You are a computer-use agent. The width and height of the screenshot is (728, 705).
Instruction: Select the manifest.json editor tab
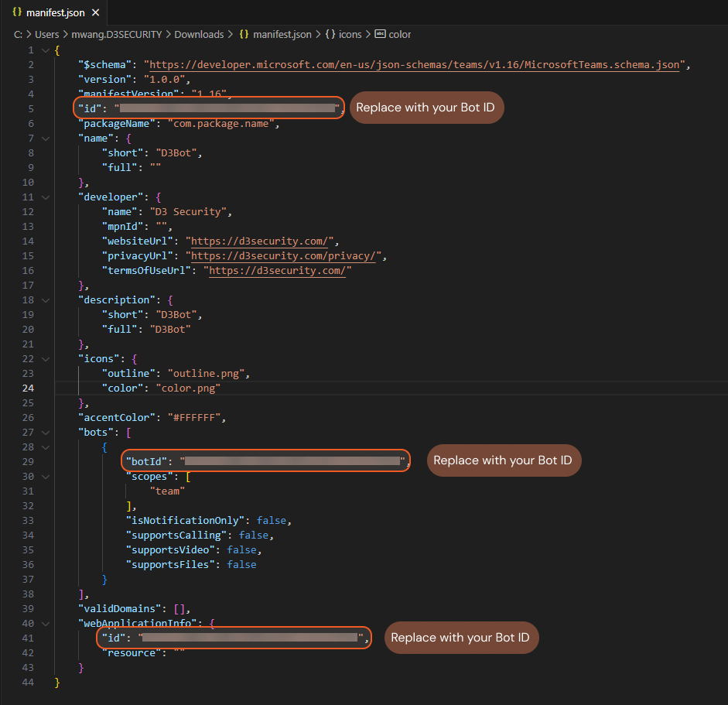(x=56, y=12)
